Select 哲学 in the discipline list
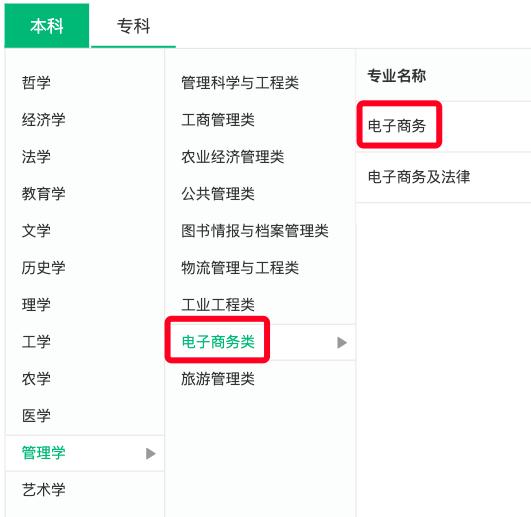 click(36, 82)
